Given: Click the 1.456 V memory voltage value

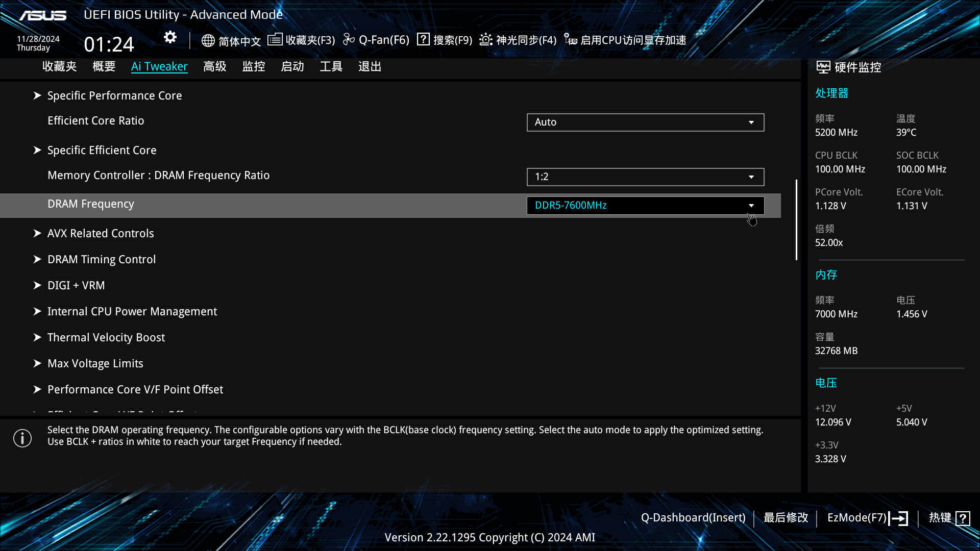Looking at the screenshot, I should point(912,314).
